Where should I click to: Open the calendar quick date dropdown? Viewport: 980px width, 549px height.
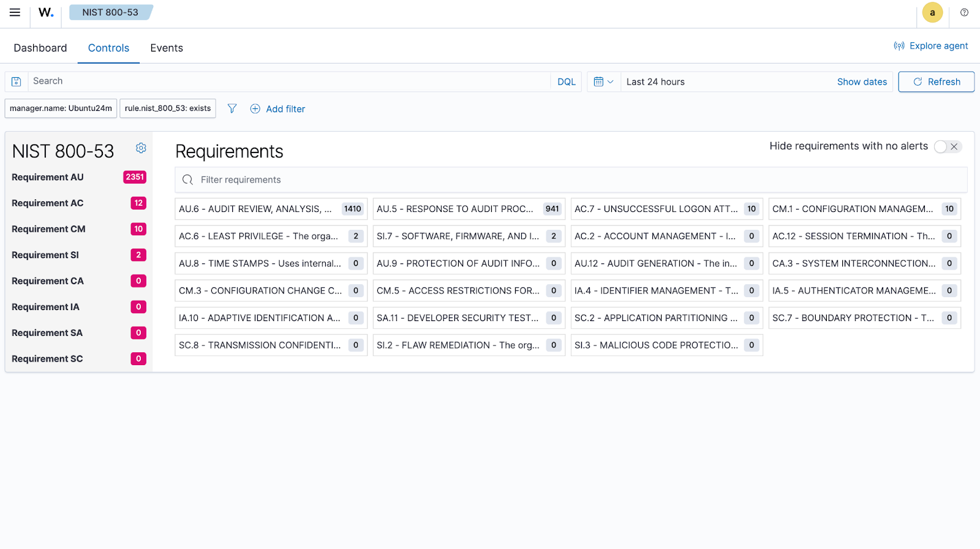coord(603,81)
